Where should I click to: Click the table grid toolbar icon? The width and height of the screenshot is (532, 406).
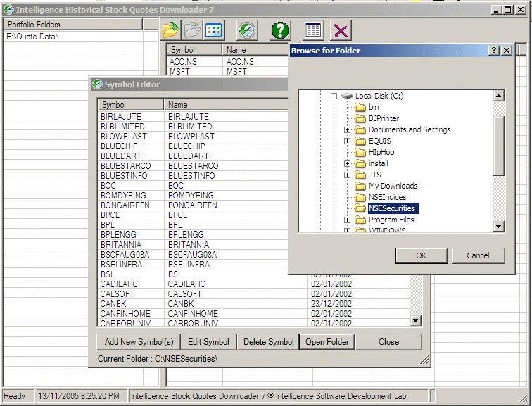313,30
